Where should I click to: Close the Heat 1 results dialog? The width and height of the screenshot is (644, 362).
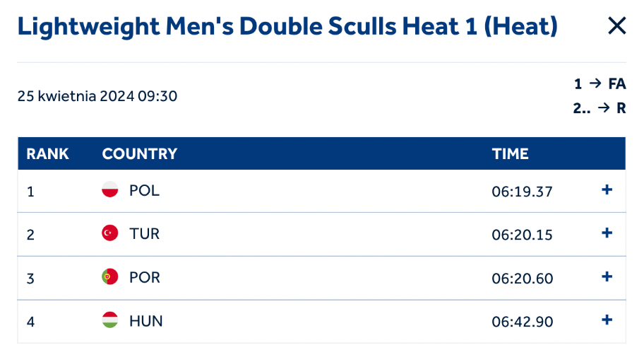click(616, 26)
